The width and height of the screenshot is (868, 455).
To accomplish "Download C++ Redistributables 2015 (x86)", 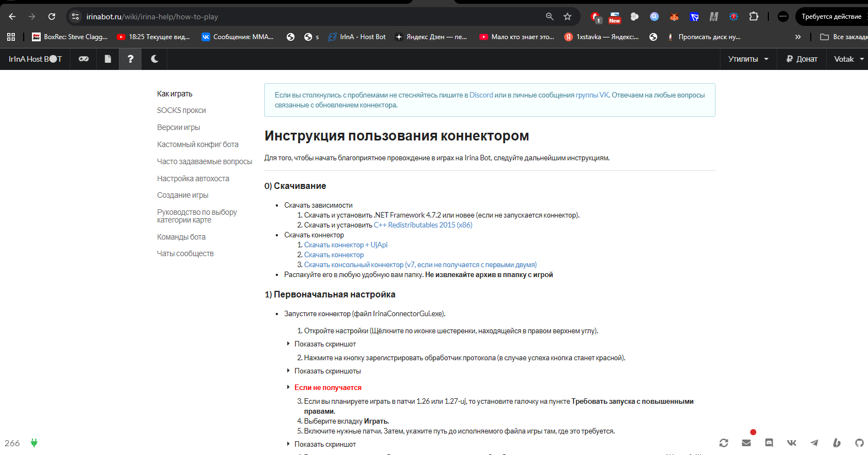I will point(423,225).
